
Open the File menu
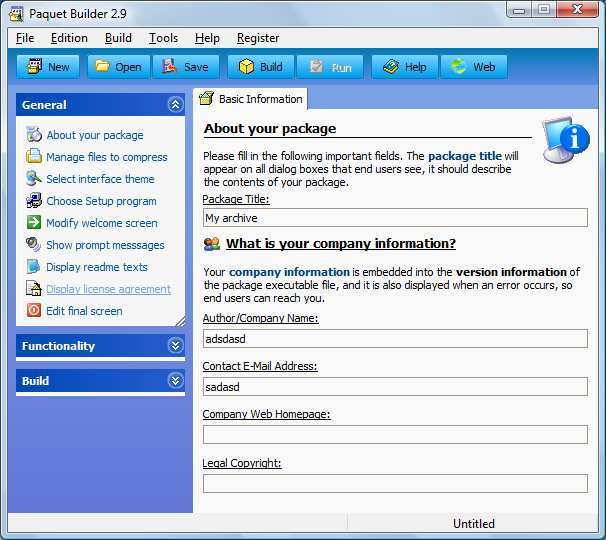25,38
